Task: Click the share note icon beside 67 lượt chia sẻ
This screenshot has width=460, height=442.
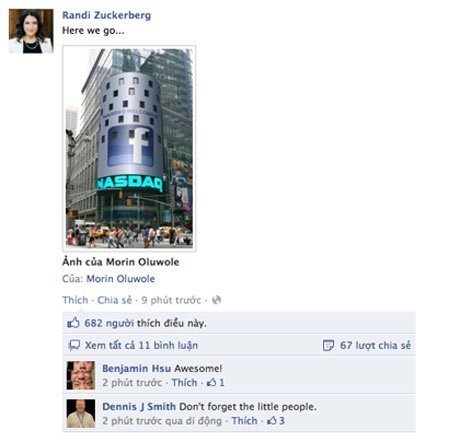Action: click(x=328, y=345)
